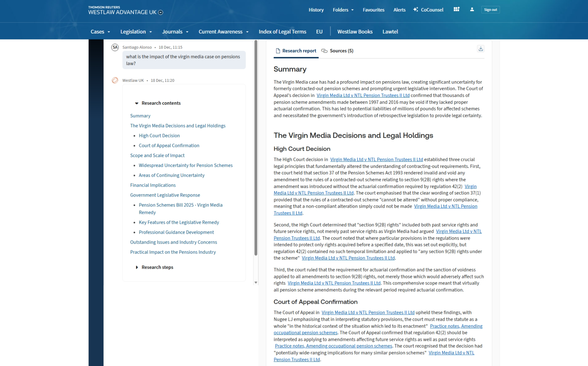Click the Sign out button

(x=490, y=10)
